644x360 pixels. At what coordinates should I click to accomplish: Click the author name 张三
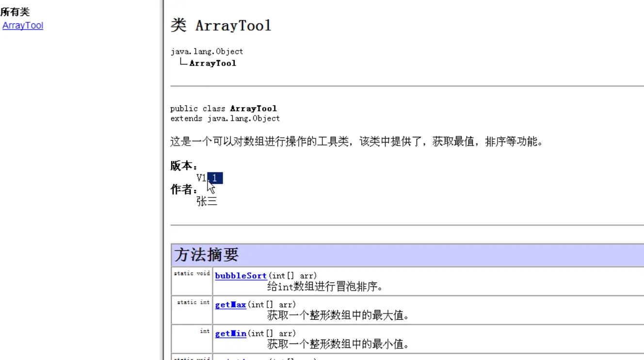tap(207, 201)
